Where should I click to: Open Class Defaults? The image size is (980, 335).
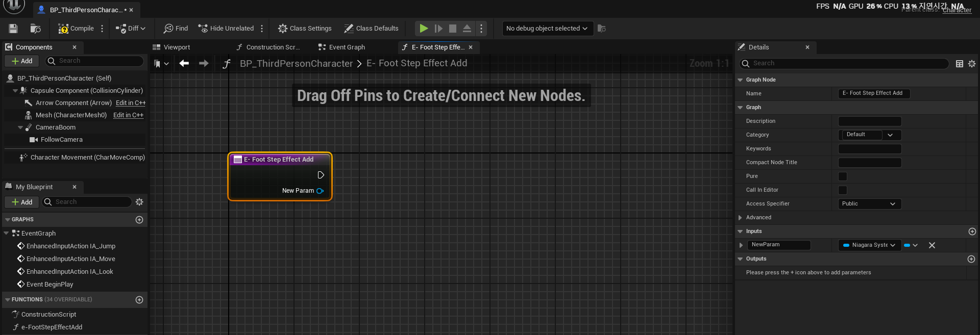tap(371, 29)
